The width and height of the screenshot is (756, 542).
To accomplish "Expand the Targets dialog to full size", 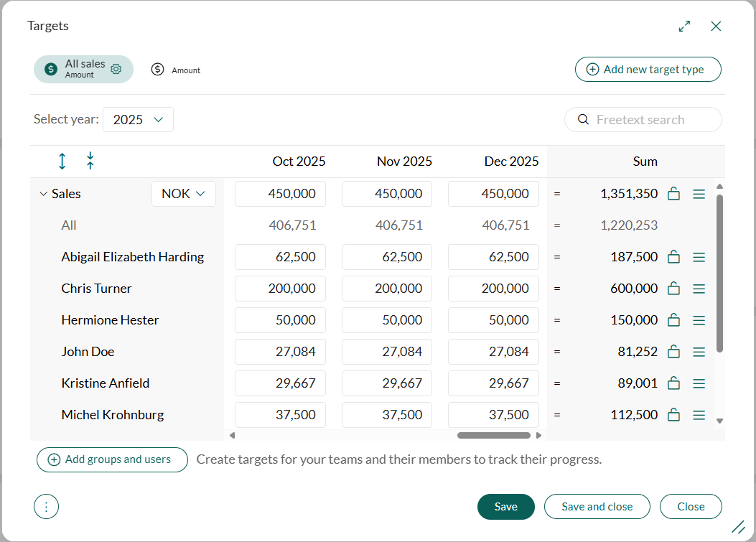I will click(x=684, y=27).
